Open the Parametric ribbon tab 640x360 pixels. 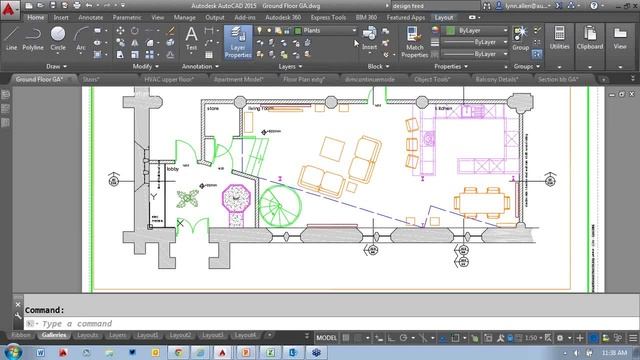[x=127, y=18]
